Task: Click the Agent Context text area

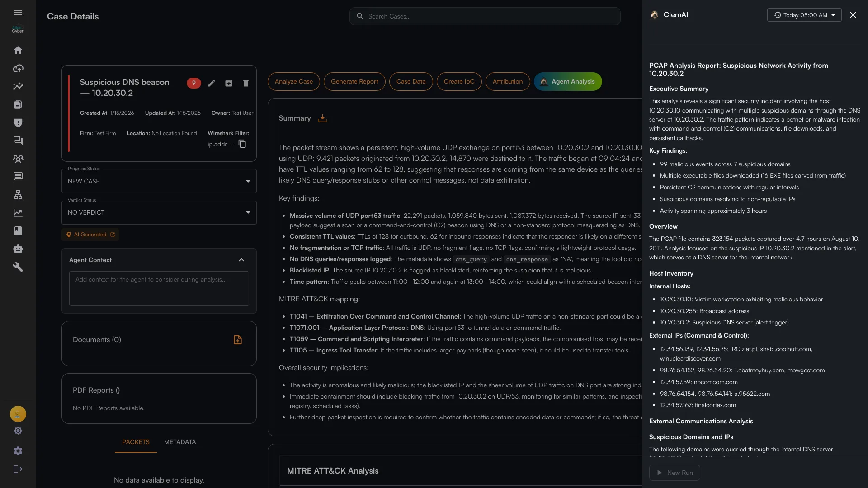Action: [x=159, y=288]
